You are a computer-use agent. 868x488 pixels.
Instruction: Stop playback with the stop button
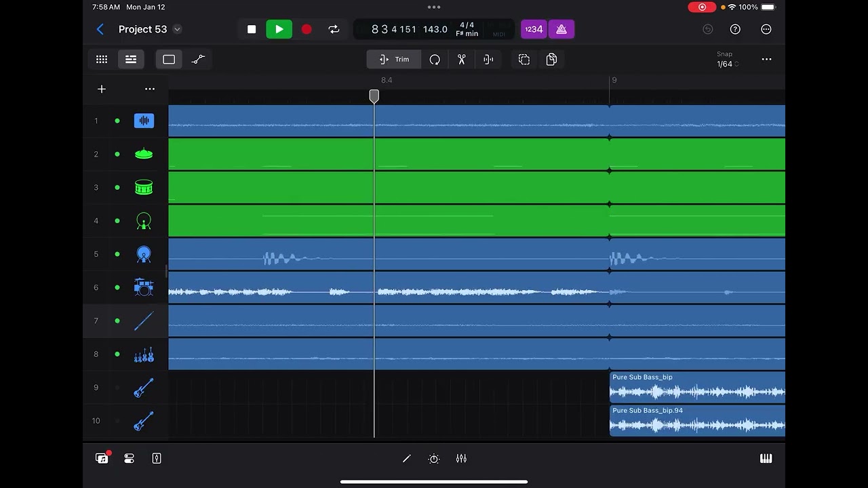pyautogui.click(x=252, y=29)
